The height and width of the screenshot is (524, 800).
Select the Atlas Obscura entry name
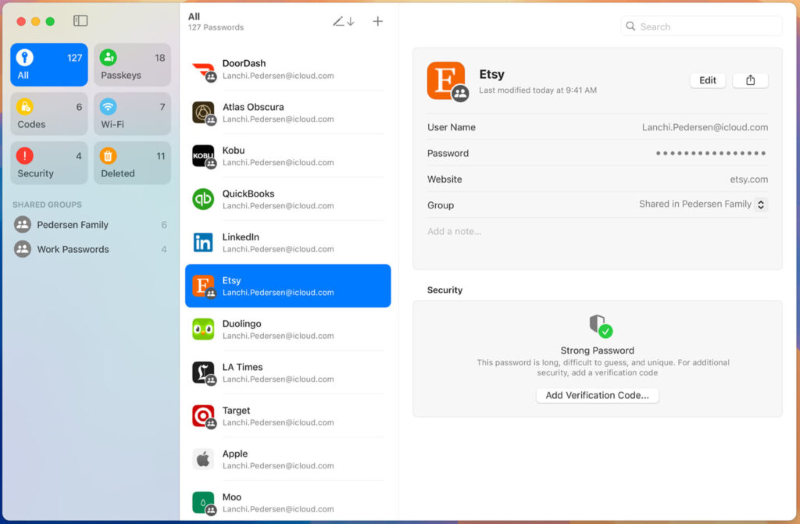coord(253,107)
